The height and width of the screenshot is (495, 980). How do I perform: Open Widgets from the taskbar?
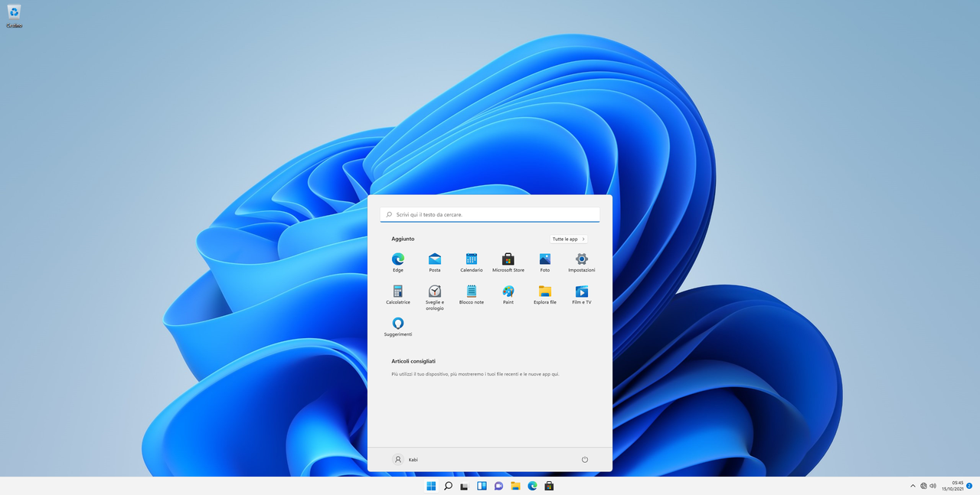click(x=482, y=486)
